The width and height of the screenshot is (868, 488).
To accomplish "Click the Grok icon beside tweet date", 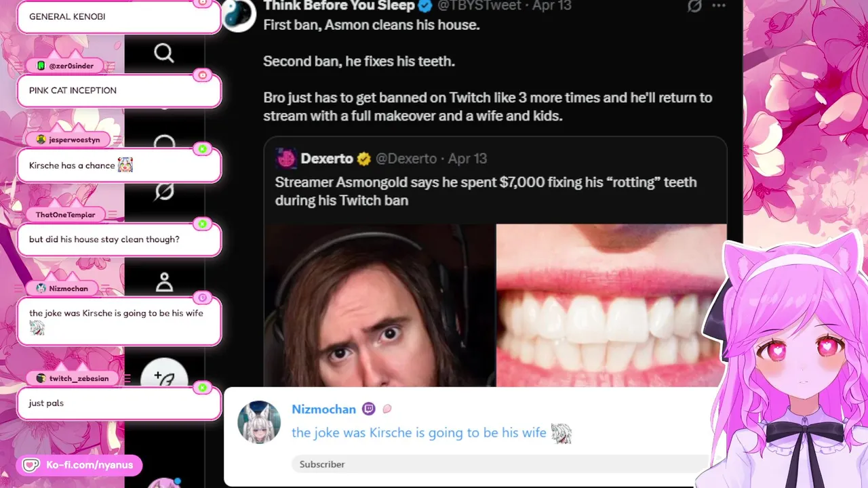I will pyautogui.click(x=694, y=6).
